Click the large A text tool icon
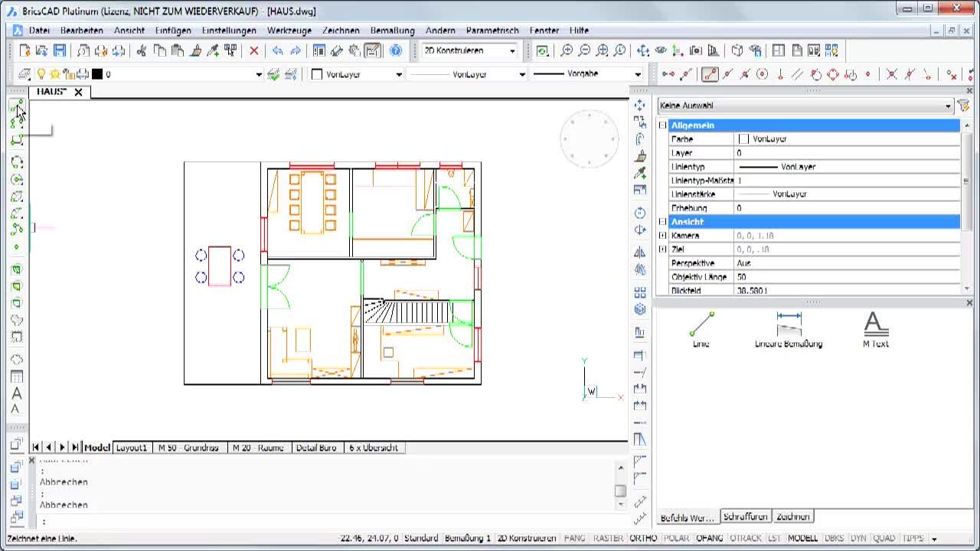 (x=17, y=393)
